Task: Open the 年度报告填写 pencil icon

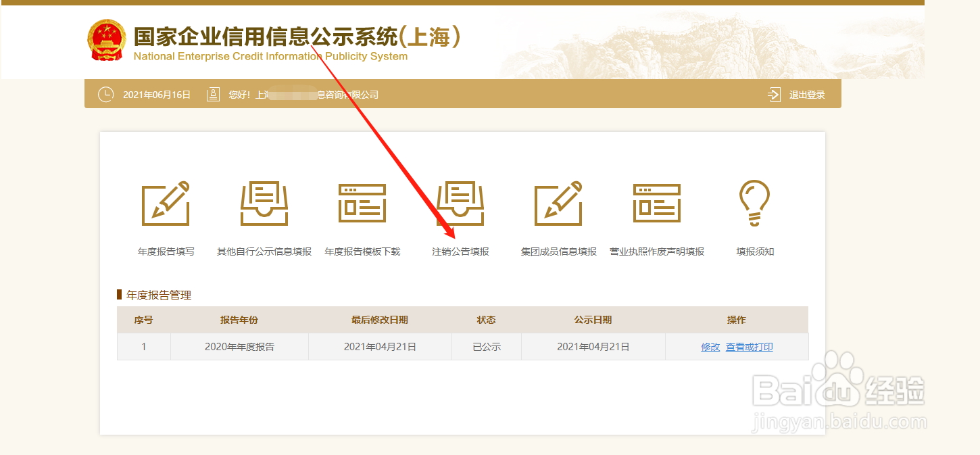Action: tap(166, 201)
